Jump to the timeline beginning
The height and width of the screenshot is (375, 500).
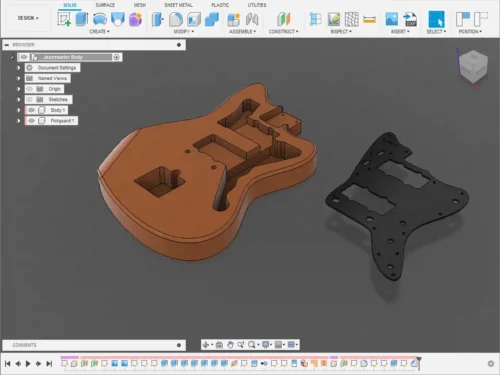(x=8, y=364)
